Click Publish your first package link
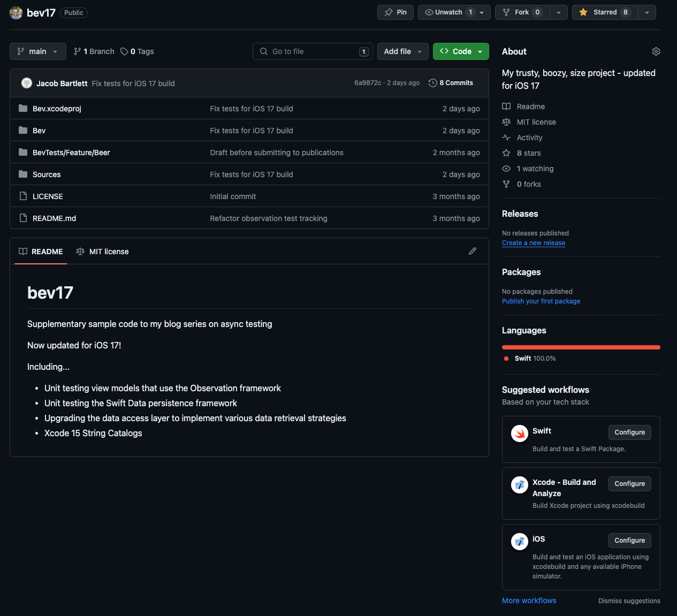Viewport: 677px width, 616px height. pos(541,301)
